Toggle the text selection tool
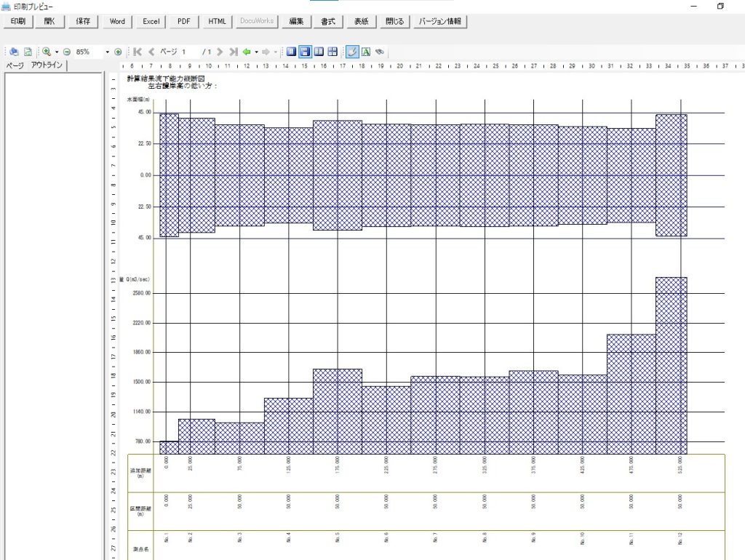Viewport: 745px width, 560px height. (366, 52)
